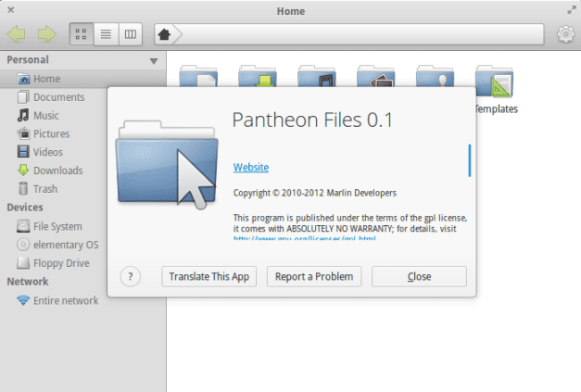This screenshot has height=392, width=581.
Task: Click the location path bar field
Action: coord(349,34)
